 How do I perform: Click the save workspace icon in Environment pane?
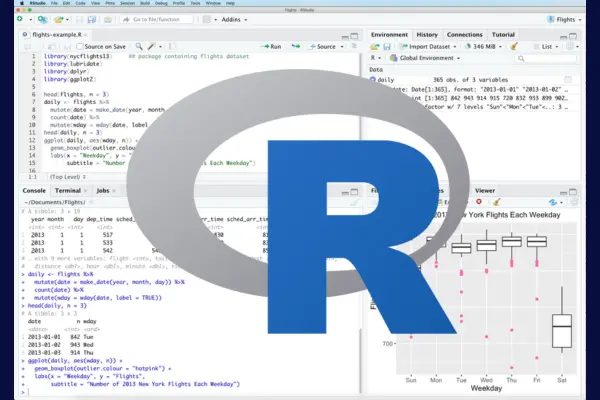click(x=388, y=46)
